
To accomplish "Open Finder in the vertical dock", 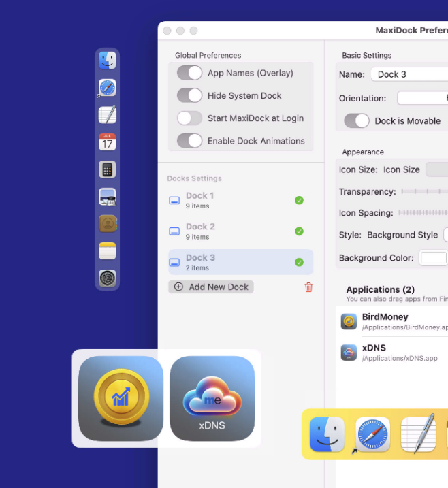I will point(108,60).
